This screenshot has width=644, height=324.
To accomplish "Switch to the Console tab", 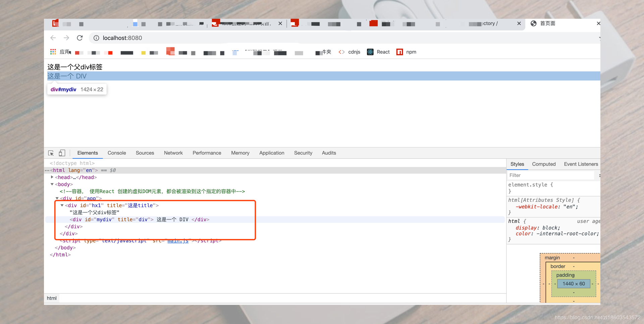I will (x=117, y=153).
